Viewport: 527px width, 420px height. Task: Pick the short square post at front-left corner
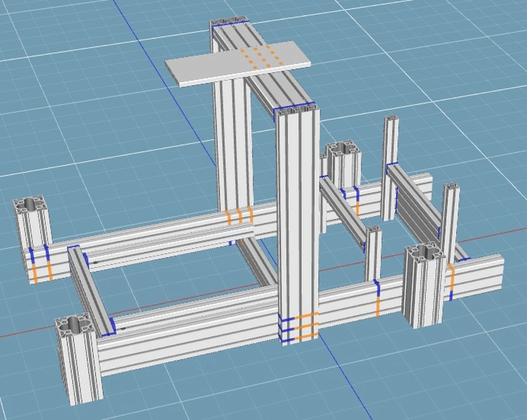(79, 358)
